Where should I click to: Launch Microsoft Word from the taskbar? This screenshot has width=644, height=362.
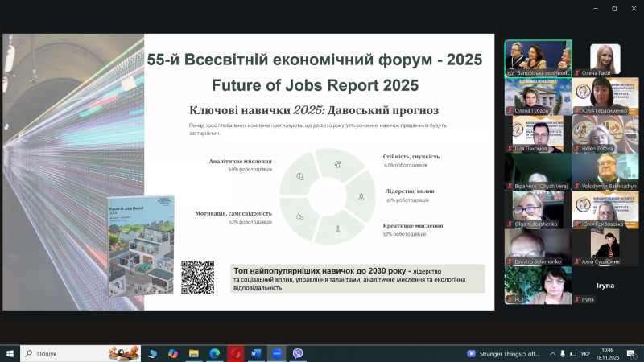pyautogui.click(x=256, y=353)
